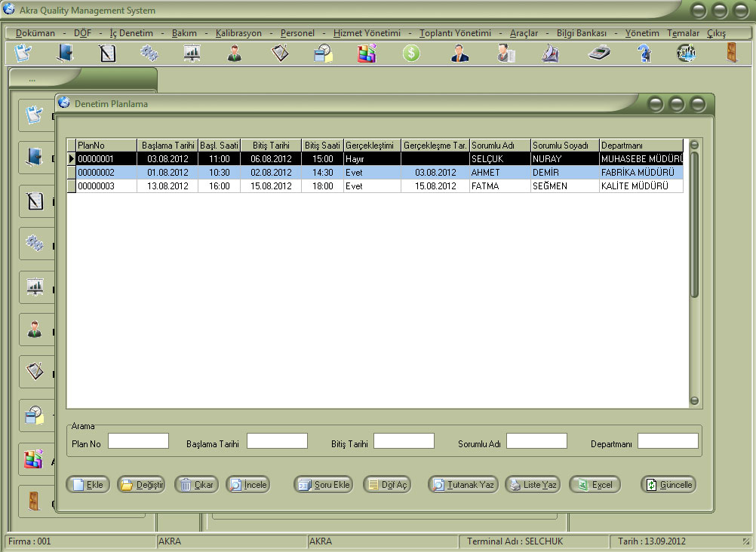Click the blue door icon in the left sidebar
Screen dimensions: 756x552
coord(34,157)
